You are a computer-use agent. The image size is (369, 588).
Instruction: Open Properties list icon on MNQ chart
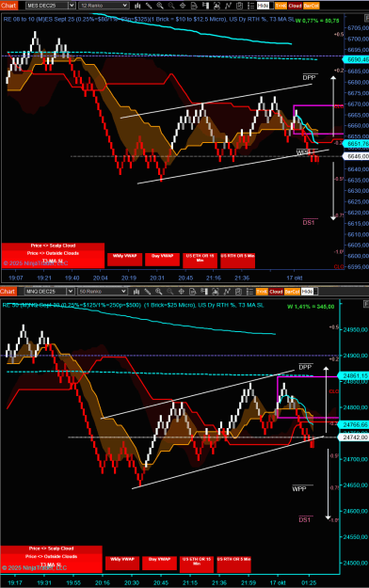click(249, 292)
